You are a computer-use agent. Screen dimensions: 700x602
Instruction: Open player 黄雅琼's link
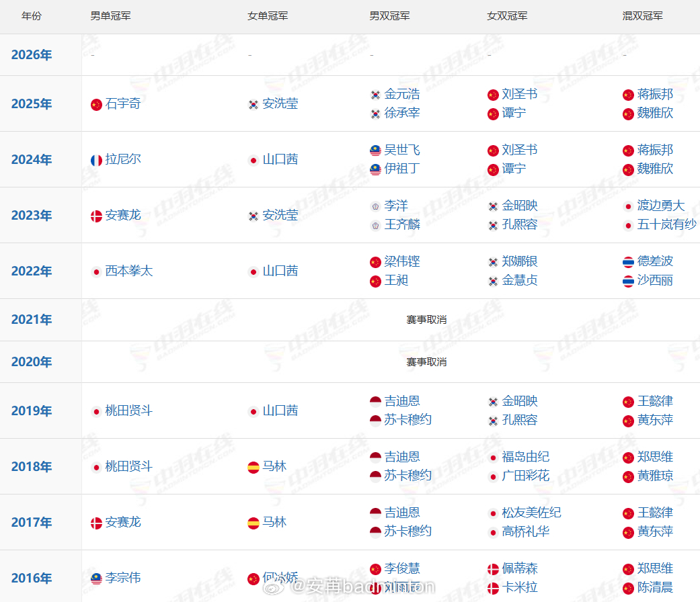tap(655, 476)
